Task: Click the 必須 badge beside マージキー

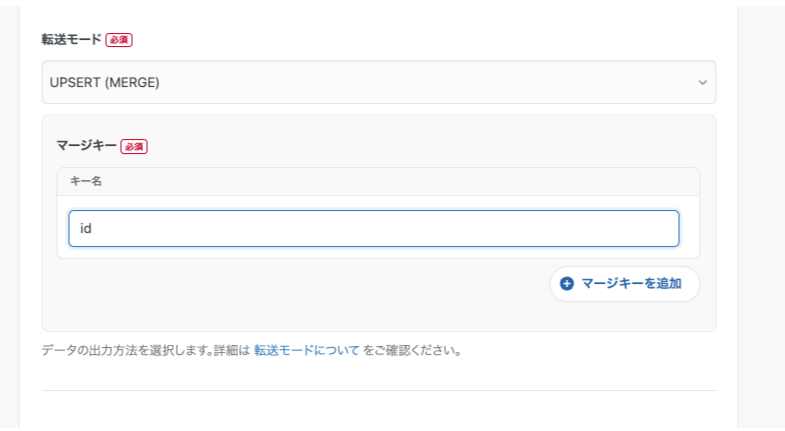Action: 134,146
